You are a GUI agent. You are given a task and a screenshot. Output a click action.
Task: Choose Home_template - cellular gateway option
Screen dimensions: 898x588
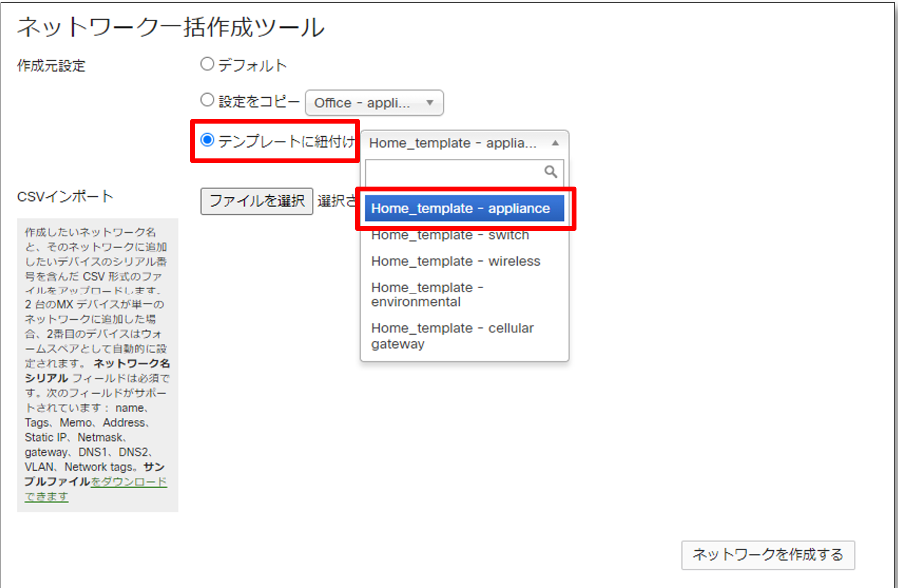coord(464,336)
